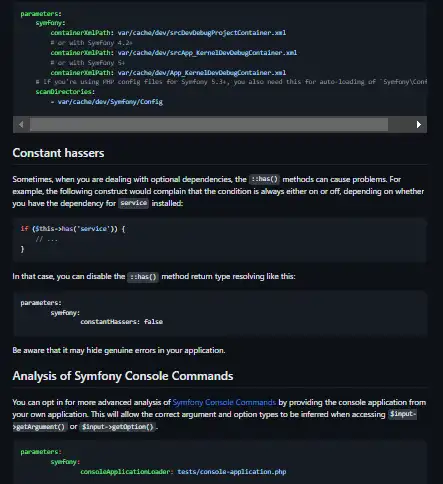
Task: Click the comment '# or with Symfony 5+'
Action: (x=88, y=63)
